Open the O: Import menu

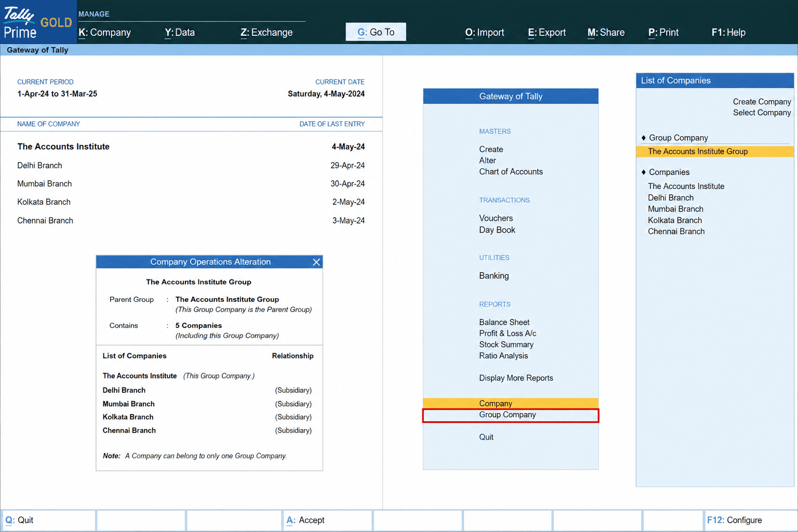click(x=485, y=32)
